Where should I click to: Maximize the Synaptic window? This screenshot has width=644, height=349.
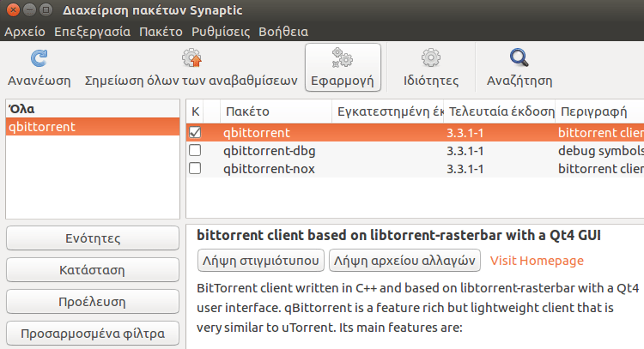(x=46, y=9)
